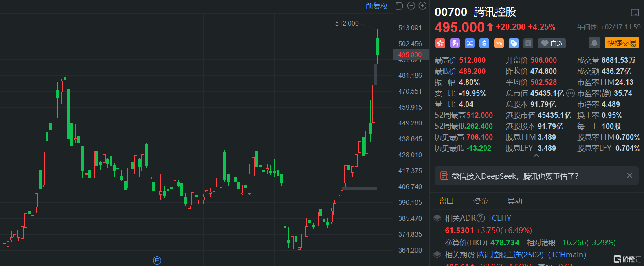Screen dimensions: 644x266
Task: Click the 364.200 price axis label
Action: point(410,250)
